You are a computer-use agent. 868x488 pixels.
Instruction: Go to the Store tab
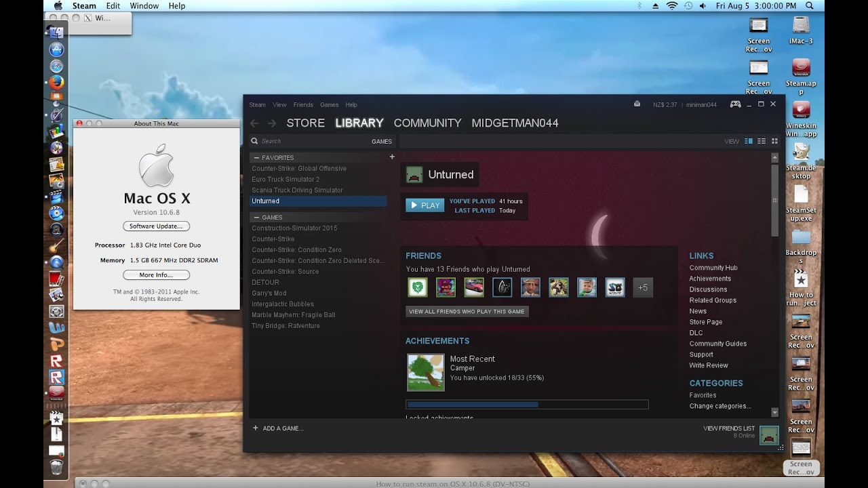pos(305,123)
